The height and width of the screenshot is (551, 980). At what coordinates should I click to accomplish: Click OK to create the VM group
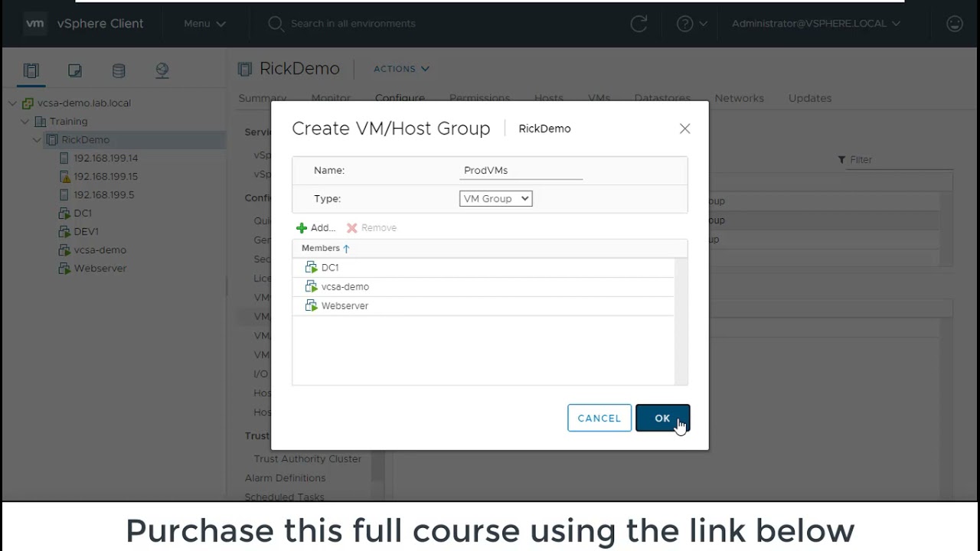[x=662, y=418]
